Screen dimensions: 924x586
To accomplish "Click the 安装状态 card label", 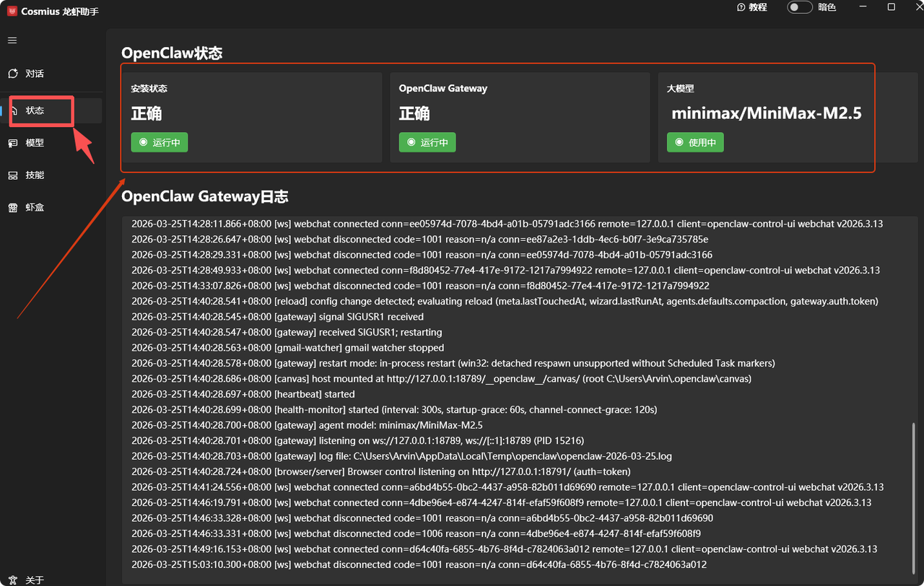I will (149, 88).
